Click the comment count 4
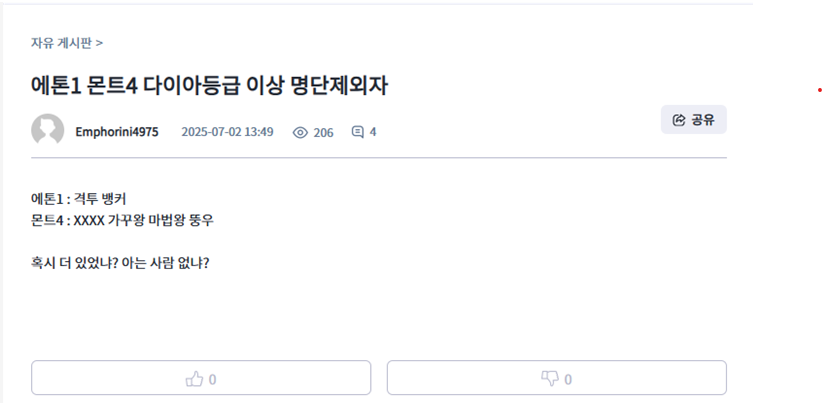The height and width of the screenshot is (403, 823). point(373,132)
